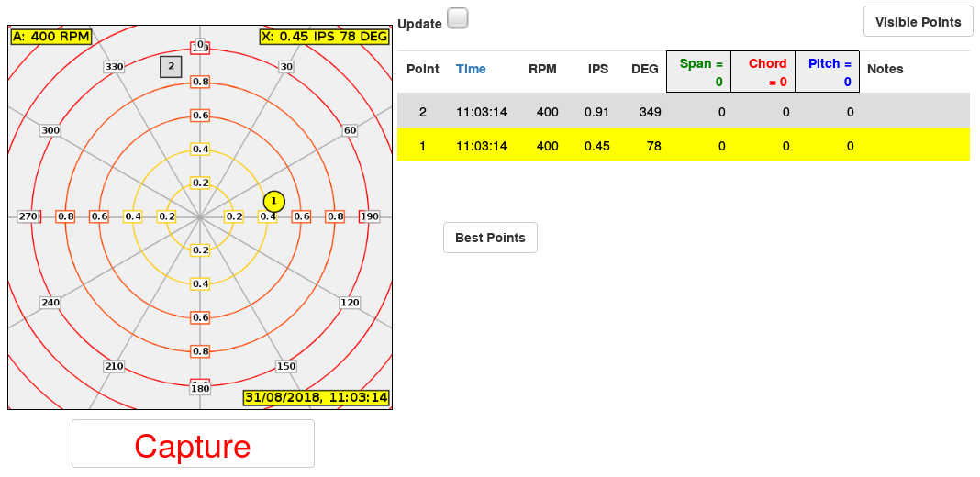This screenshot has width=980, height=477.
Task: Sort table by Time column header
Action: point(471,69)
